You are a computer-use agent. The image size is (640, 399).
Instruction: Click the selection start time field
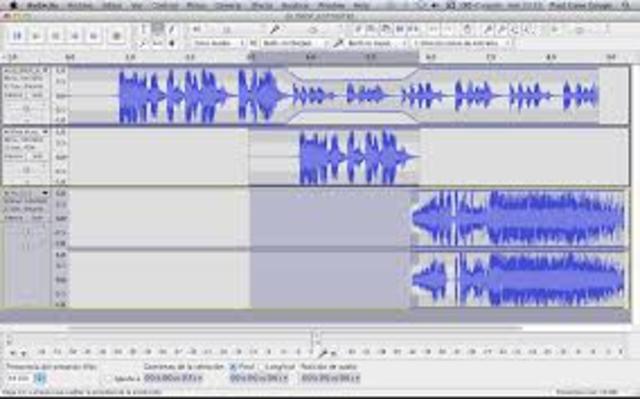(x=173, y=379)
